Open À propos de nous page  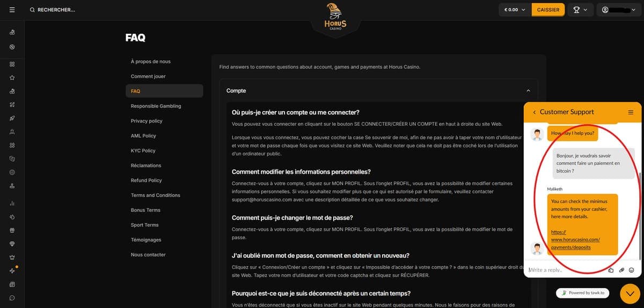pyautogui.click(x=151, y=61)
